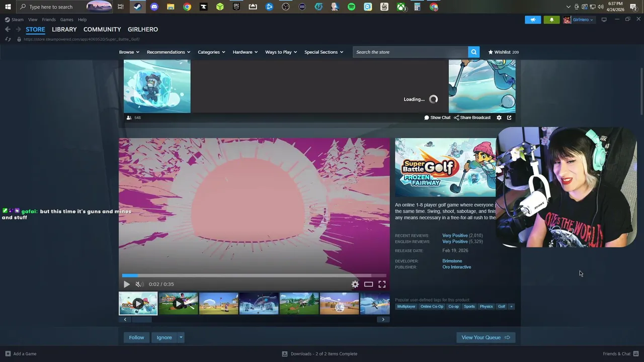Select the first trailer thumbnail
The width and height of the screenshot is (644, 362).
[138, 304]
